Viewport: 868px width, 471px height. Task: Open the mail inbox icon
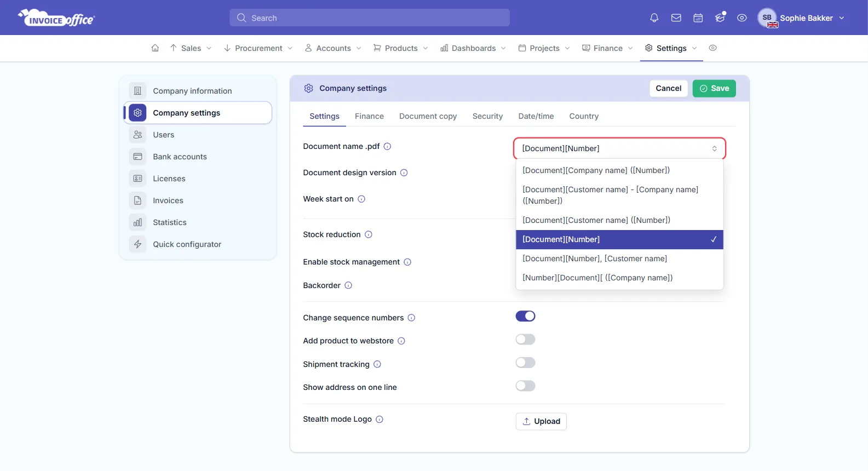[676, 18]
